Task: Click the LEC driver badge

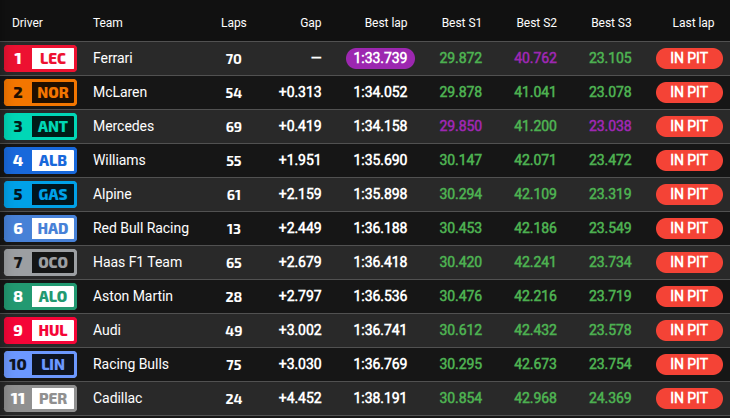Action: 39,59
